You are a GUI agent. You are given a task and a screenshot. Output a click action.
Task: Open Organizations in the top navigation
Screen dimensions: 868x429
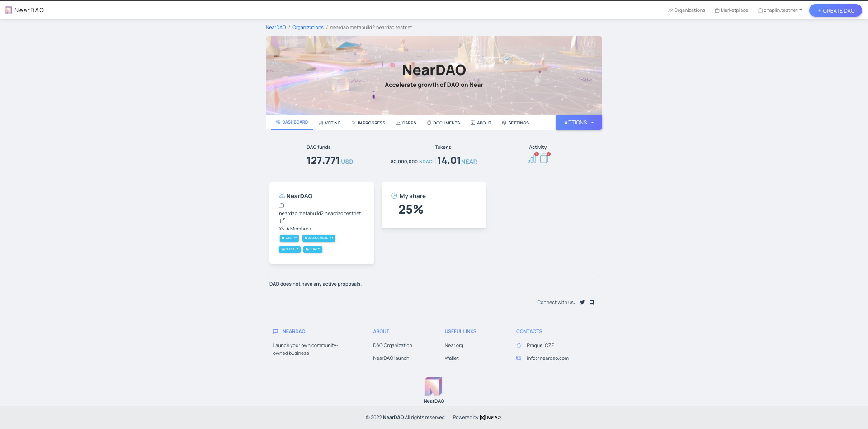687,10
